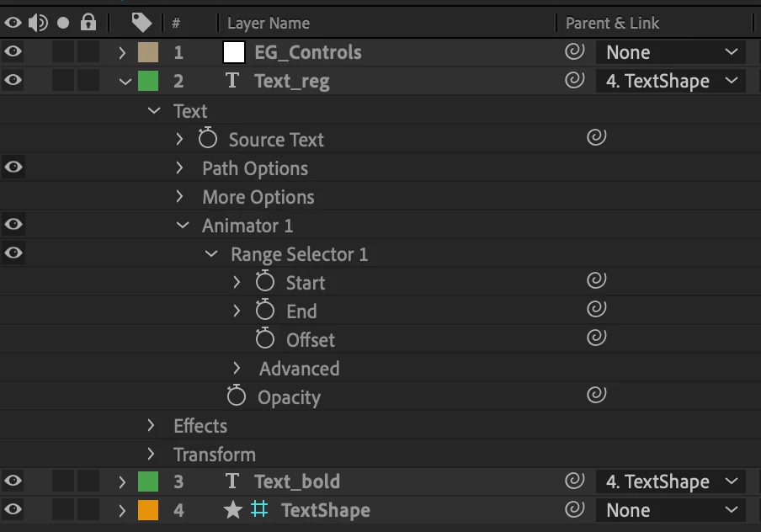This screenshot has height=532, width=761.
Task: Collapse the Range Selector 1 group
Action: pos(211,254)
